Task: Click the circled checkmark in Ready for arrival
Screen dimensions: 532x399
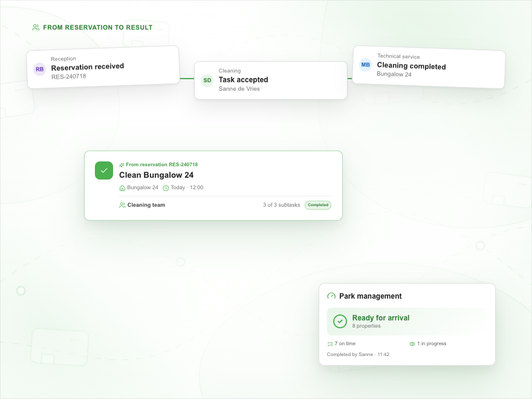Action: coord(340,321)
